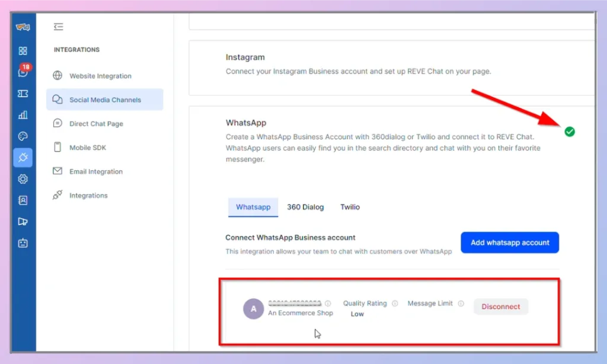
Task: Open Integrations menu item in list
Action: coord(104,196)
